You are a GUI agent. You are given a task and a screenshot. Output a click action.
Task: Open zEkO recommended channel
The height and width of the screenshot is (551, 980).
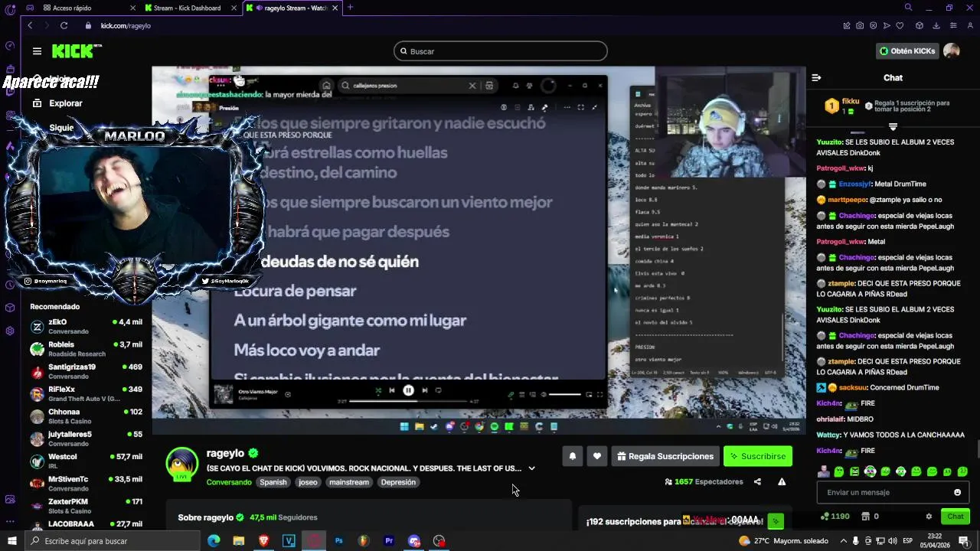pos(86,327)
